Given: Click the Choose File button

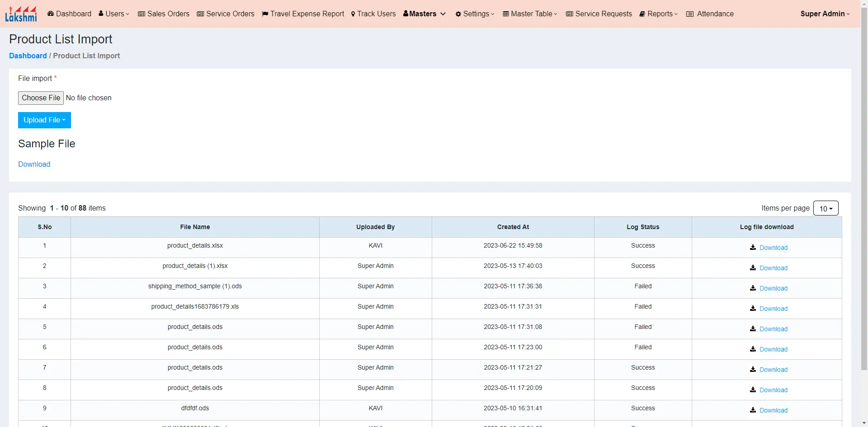Looking at the screenshot, I should click(x=41, y=98).
